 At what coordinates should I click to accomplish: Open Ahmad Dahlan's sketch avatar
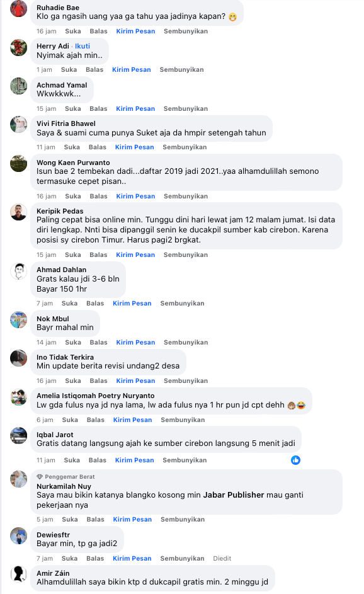[18, 271]
